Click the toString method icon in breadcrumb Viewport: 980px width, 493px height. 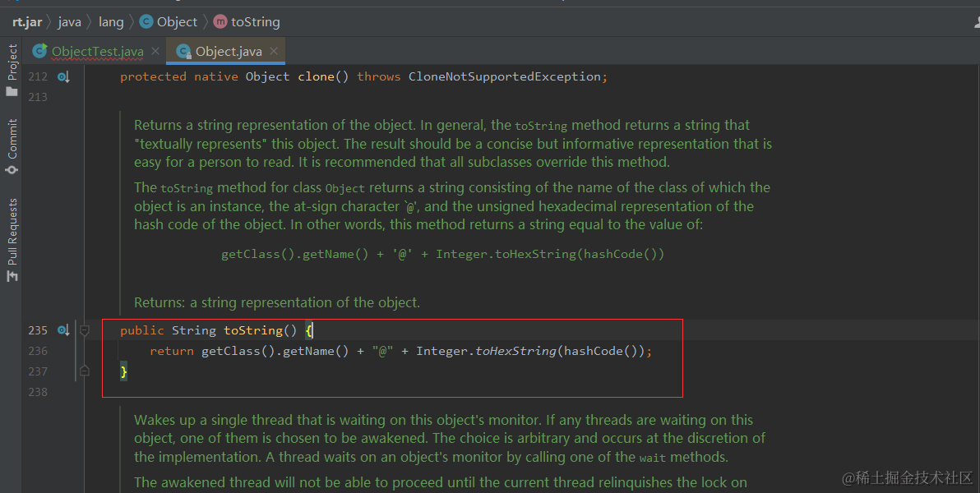[220, 22]
